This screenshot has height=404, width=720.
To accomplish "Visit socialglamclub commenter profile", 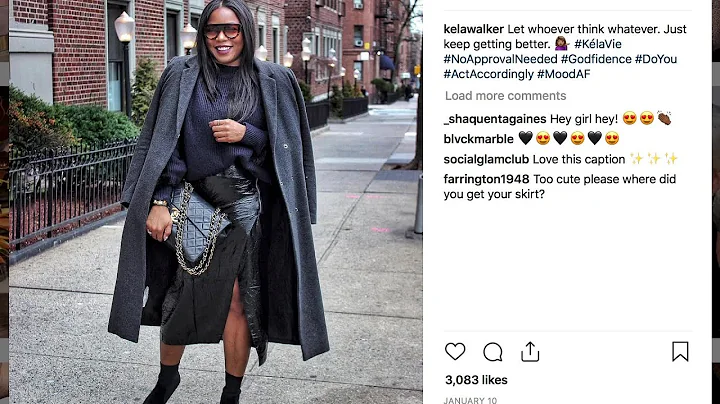I will [x=486, y=159].
